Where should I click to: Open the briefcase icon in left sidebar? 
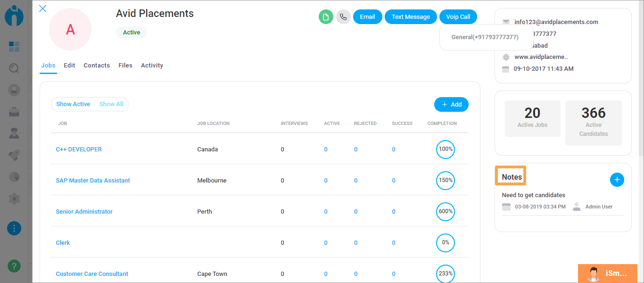[x=14, y=112]
